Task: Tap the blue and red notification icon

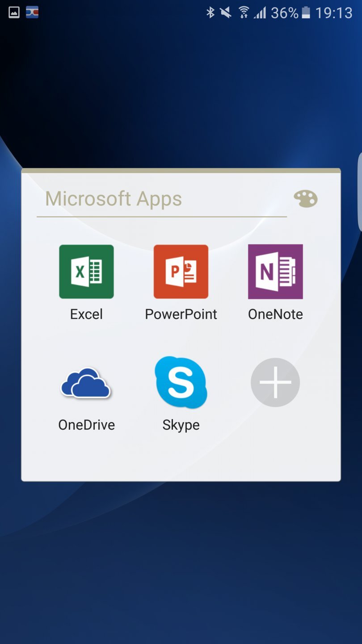Action: point(32,13)
